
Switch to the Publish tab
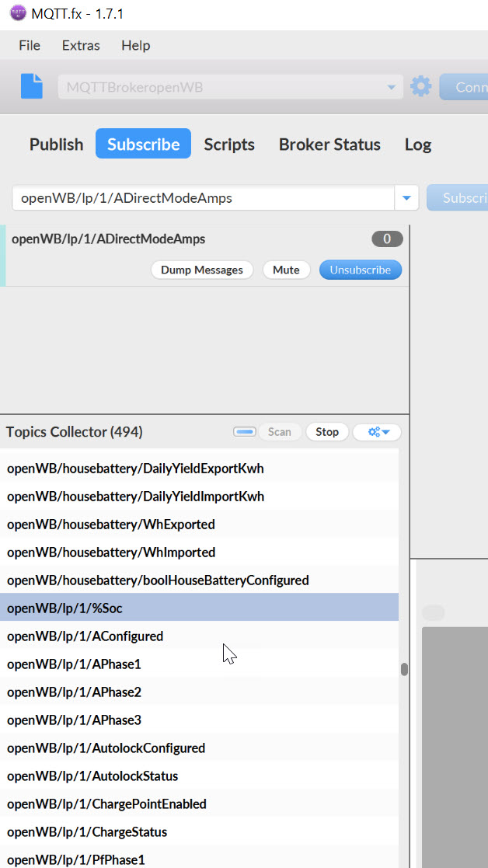pyautogui.click(x=56, y=145)
